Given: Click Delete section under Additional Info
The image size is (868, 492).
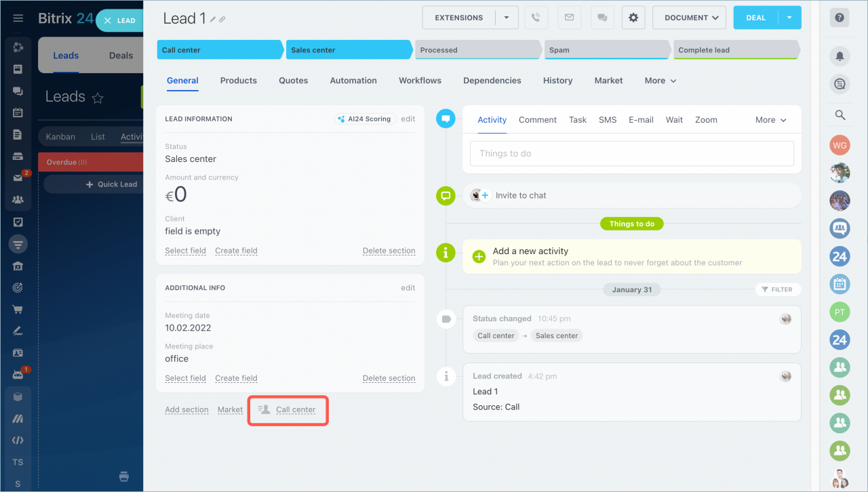Looking at the screenshot, I should click(x=389, y=378).
